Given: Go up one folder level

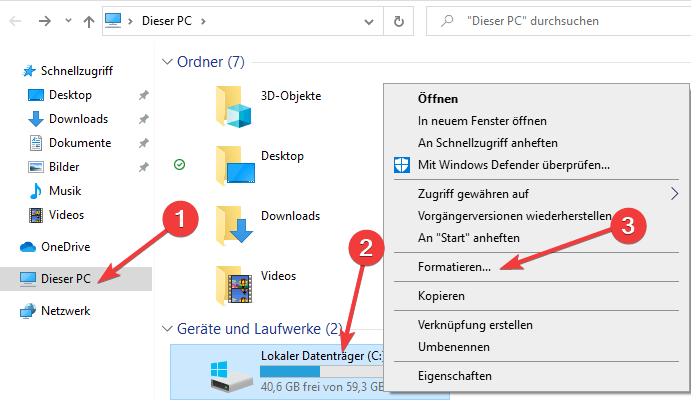Looking at the screenshot, I should (89, 21).
